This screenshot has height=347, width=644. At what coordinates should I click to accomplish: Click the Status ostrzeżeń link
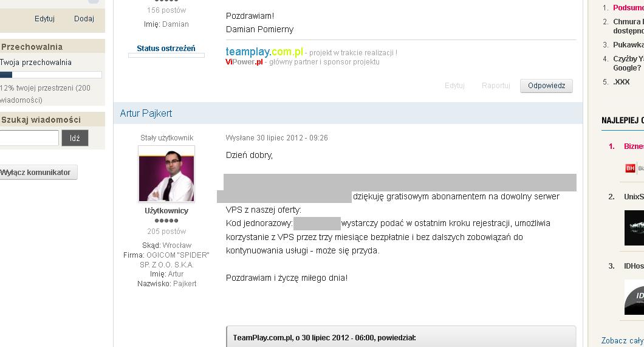tap(166, 49)
